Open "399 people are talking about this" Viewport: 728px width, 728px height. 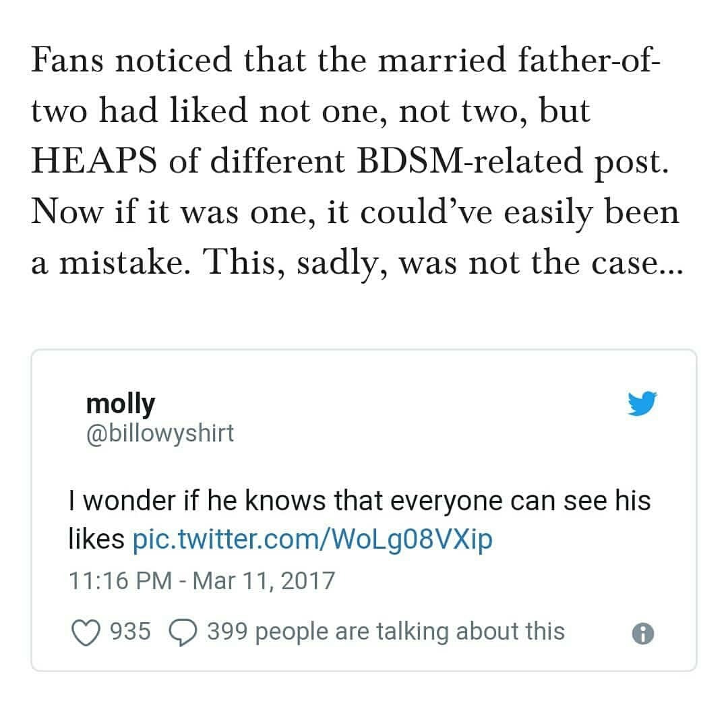coord(386,632)
